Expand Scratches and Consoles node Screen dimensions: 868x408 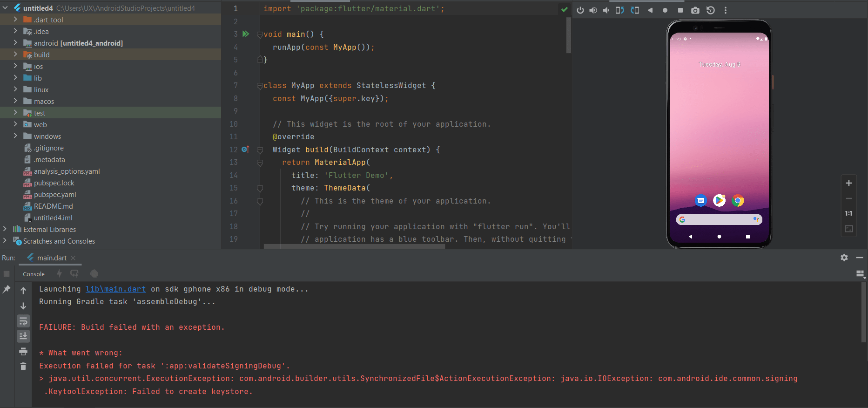pyautogui.click(x=5, y=241)
